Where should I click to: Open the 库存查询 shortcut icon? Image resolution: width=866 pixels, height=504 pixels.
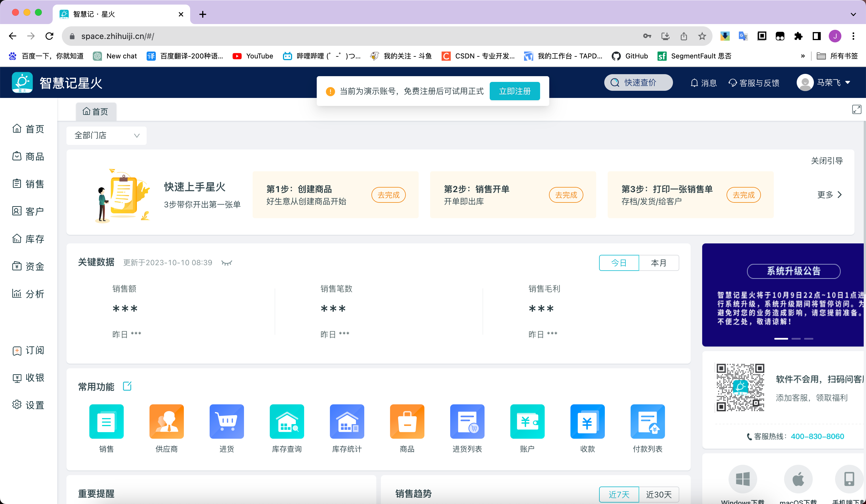click(x=287, y=421)
